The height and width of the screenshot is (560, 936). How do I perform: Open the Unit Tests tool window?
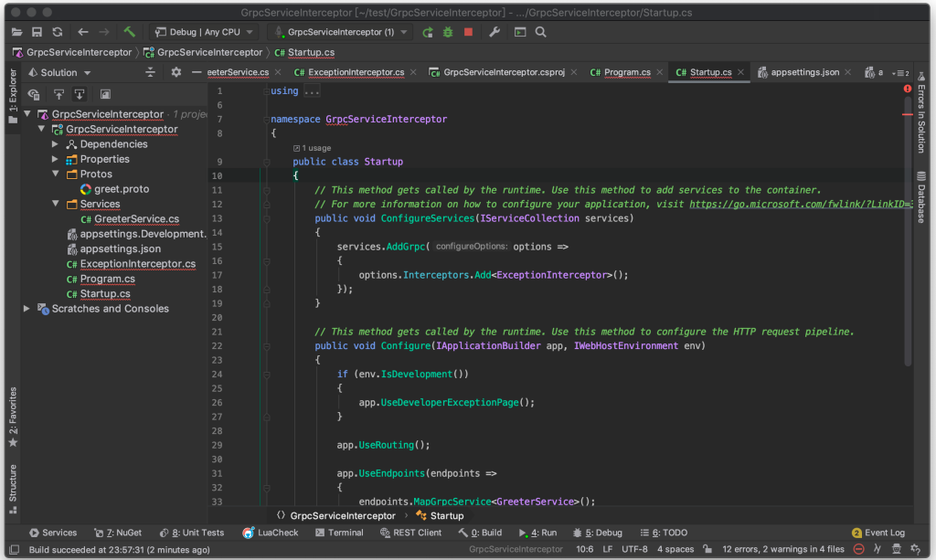(x=192, y=533)
